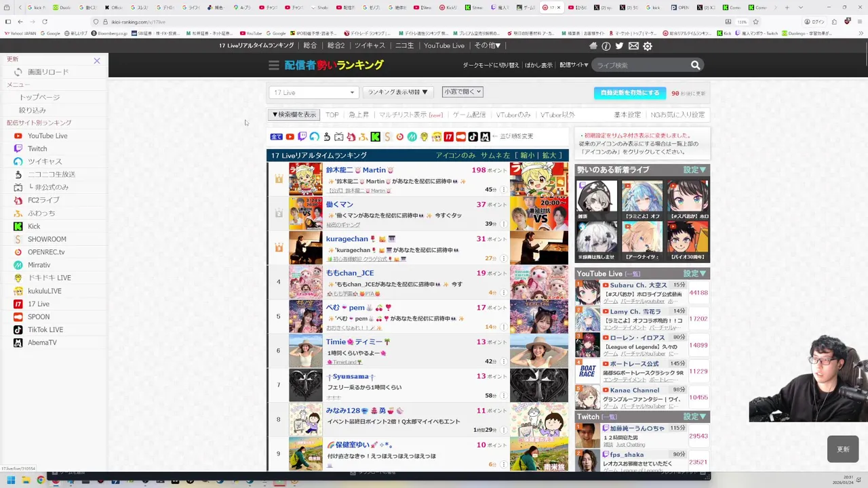Screen dimensions: 868x488
Task: Filter by OPENREC icon in site row
Action: (400, 137)
